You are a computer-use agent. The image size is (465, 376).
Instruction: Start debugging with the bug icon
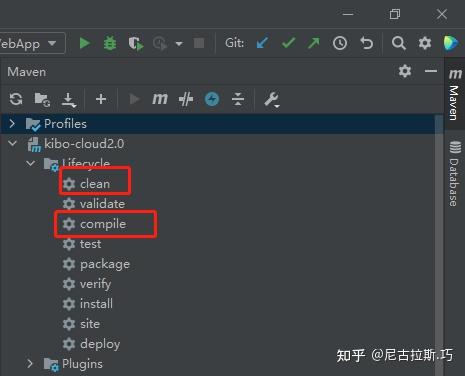(110, 43)
